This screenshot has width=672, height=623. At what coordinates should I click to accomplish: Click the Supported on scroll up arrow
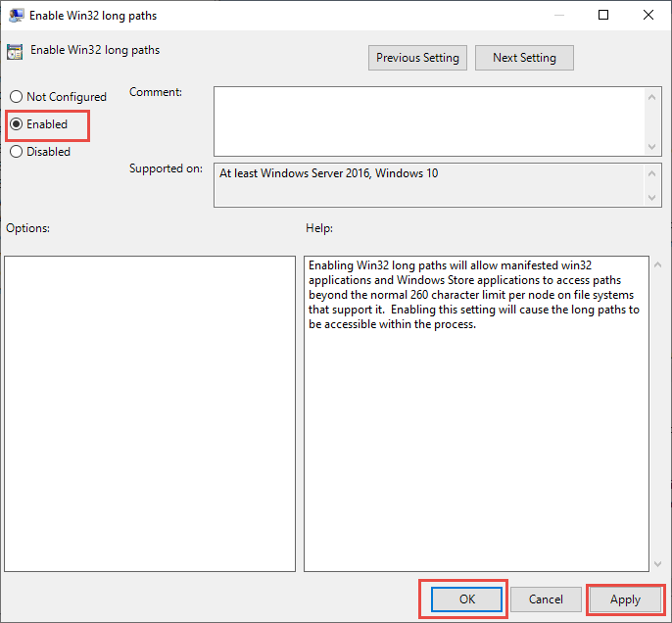point(653,172)
